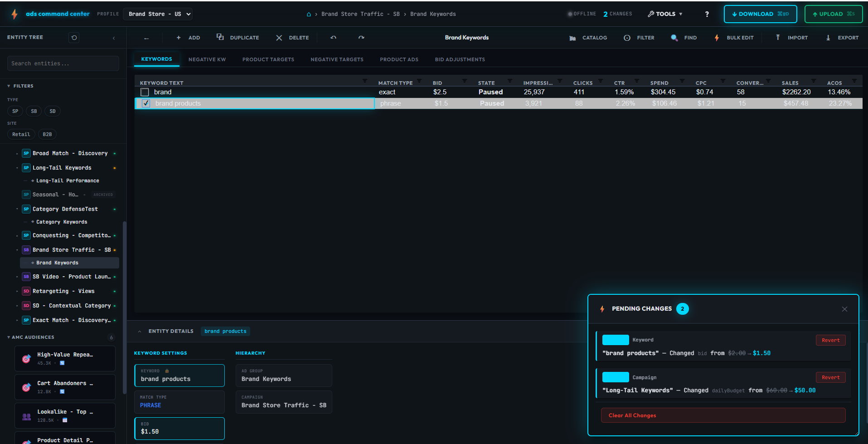The image size is (868, 444).
Task: Open the TOOLS dropdown
Action: [665, 14]
